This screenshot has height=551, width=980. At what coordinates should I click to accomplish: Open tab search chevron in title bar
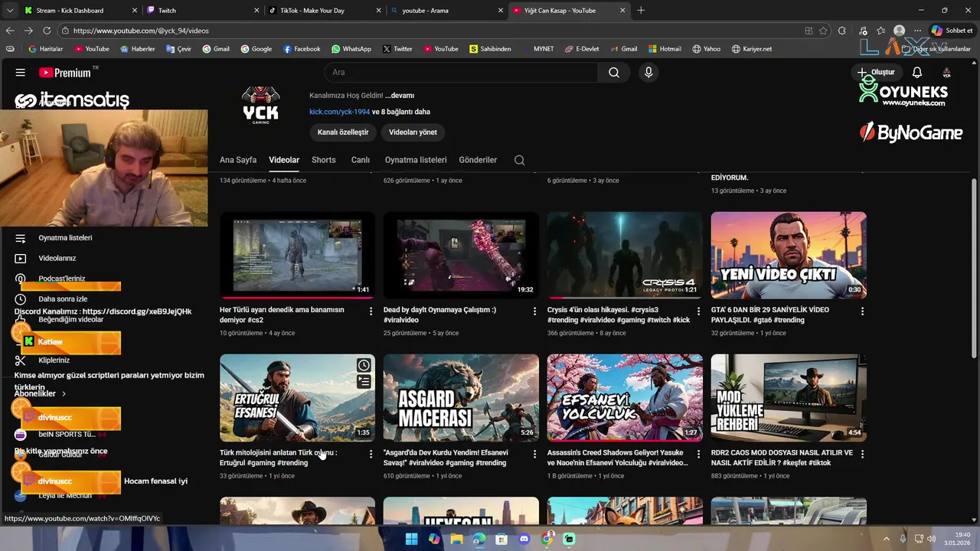(10, 11)
